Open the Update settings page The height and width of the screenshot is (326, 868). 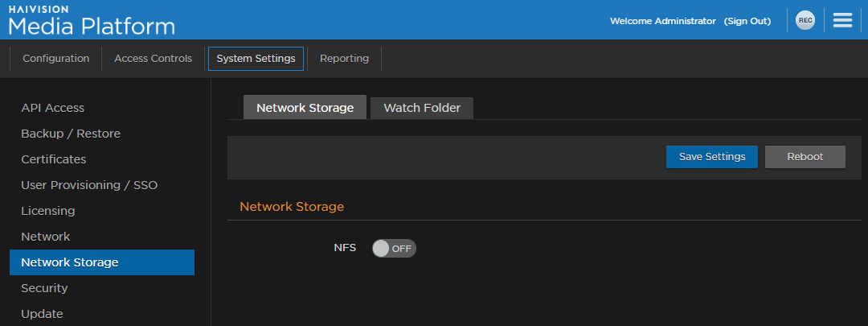click(x=42, y=314)
